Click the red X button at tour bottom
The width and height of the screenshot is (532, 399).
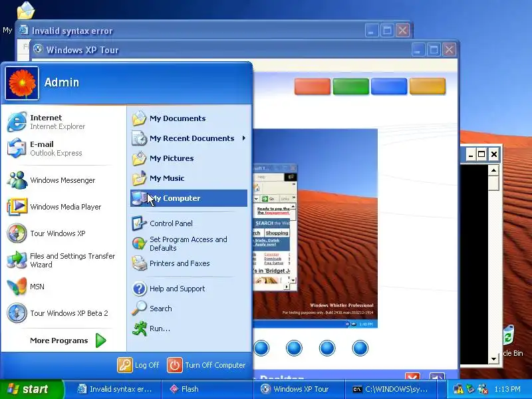(x=412, y=376)
